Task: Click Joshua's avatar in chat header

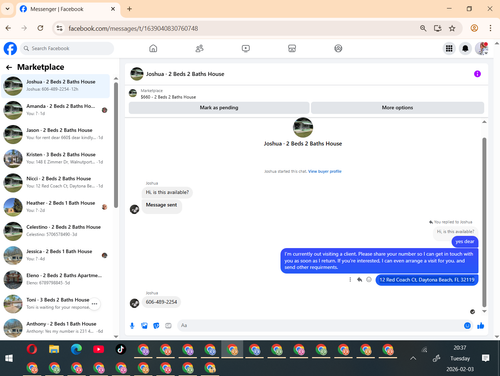Action: (x=137, y=74)
